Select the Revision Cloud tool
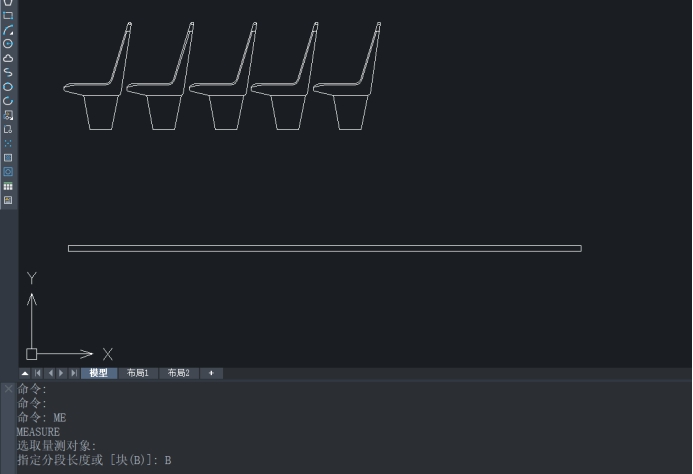This screenshot has height=474, width=693. [x=8, y=58]
